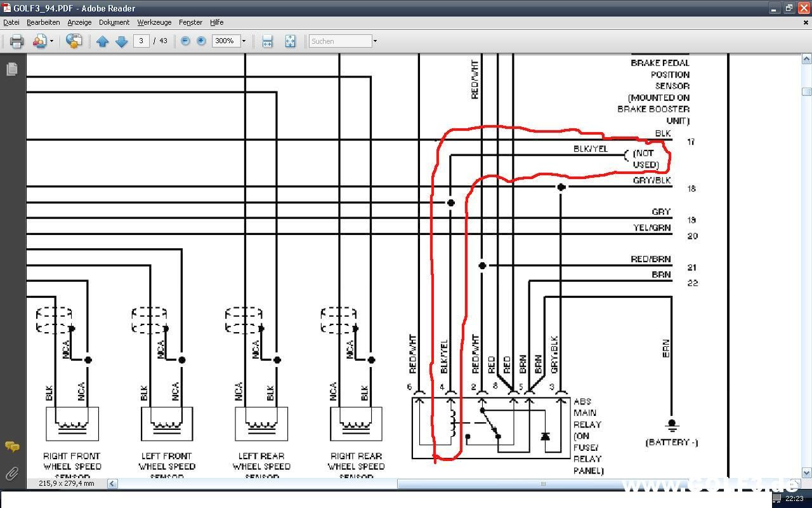812x508 pixels.
Task: Click the horizontal BLK/YEL wire label
Action: (x=591, y=149)
